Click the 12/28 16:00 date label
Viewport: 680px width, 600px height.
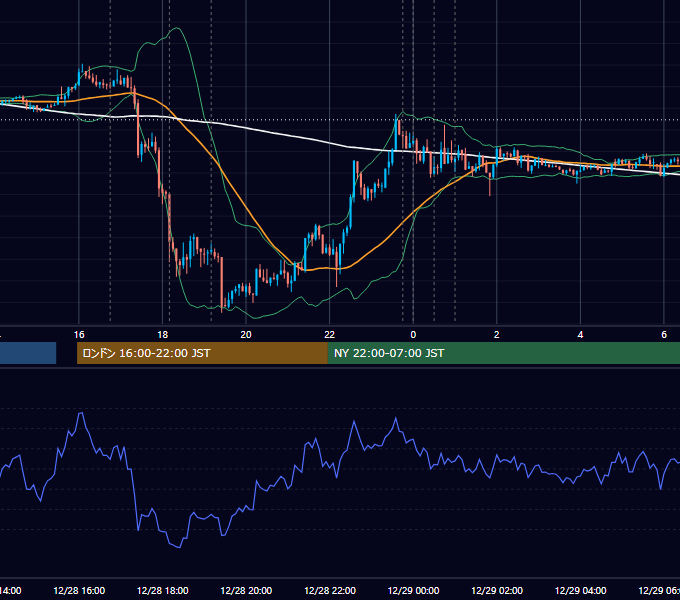(x=79, y=590)
